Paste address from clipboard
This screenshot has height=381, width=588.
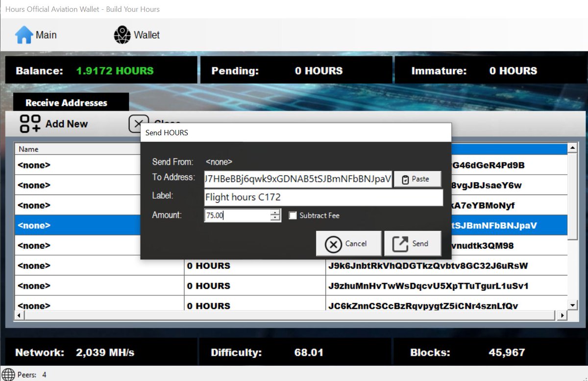tap(417, 179)
